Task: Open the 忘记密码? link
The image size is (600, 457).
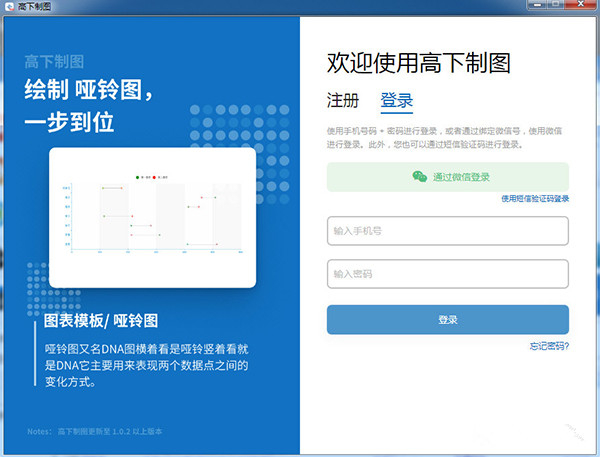Action: coord(549,346)
